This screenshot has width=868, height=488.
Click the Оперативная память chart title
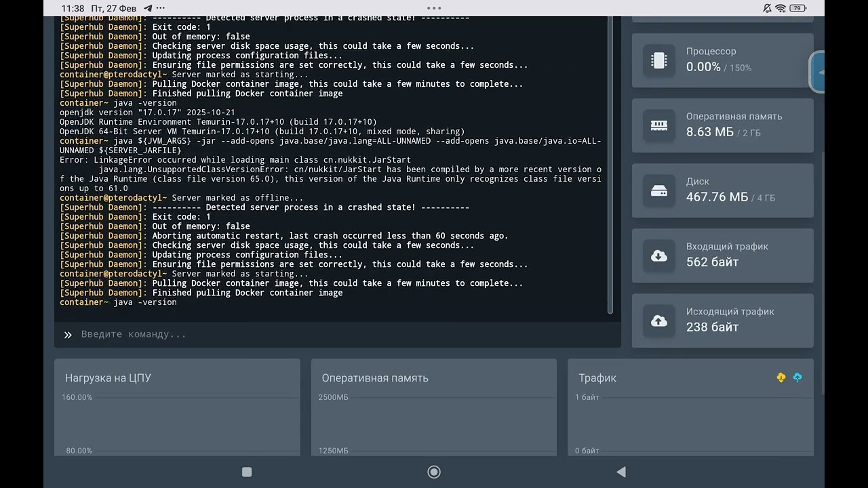[375, 378]
